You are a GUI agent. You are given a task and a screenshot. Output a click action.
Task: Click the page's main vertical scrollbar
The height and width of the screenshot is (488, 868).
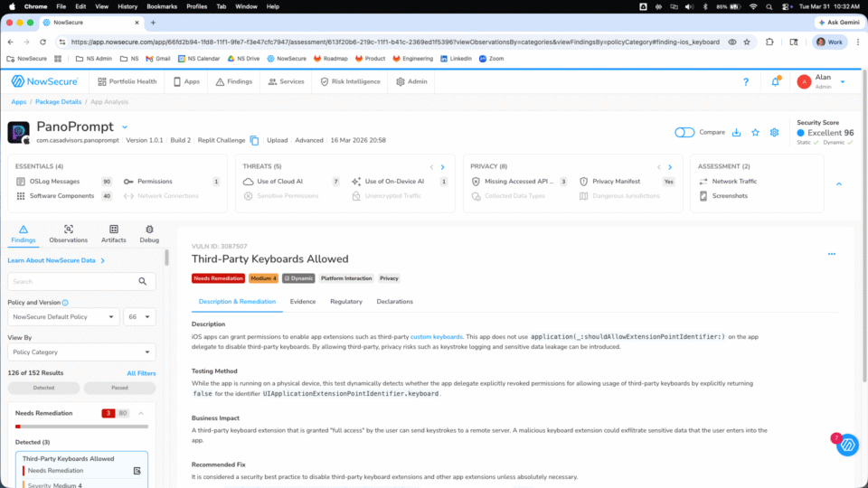click(864, 226)
